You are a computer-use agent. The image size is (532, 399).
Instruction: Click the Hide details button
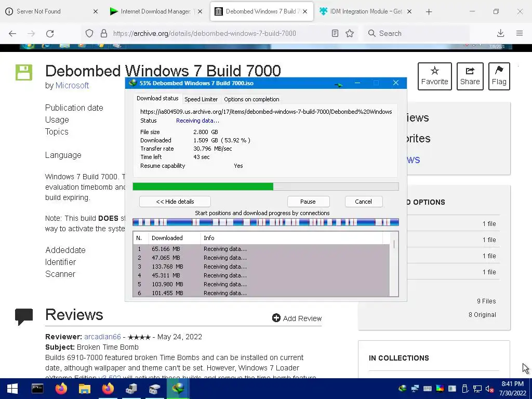175,202
